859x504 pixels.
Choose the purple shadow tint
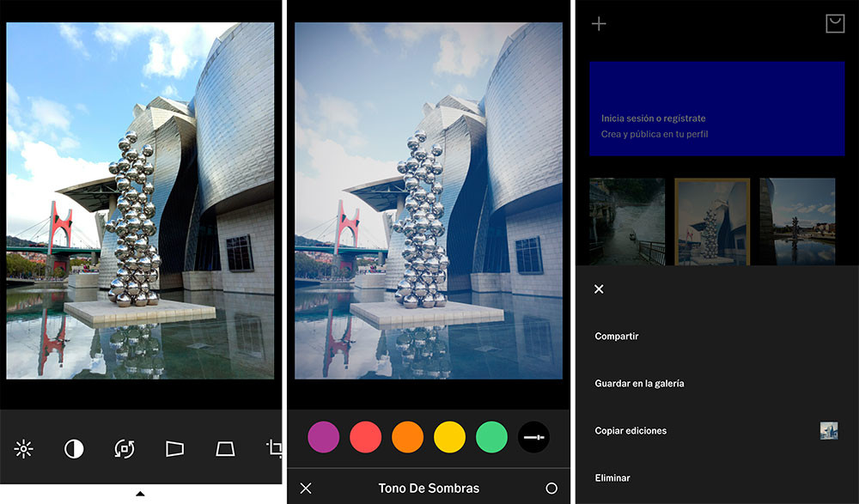[324, 437]
